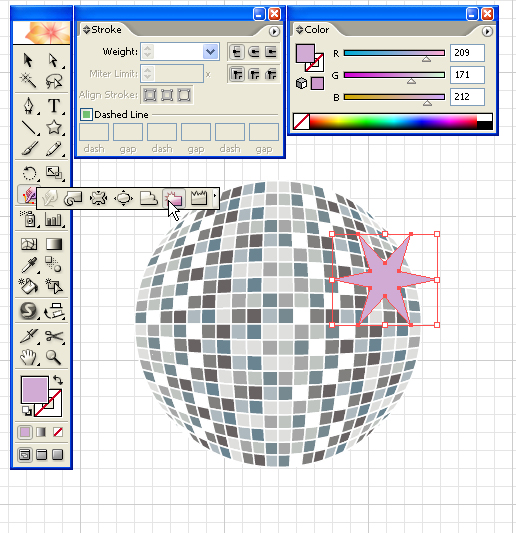Cycle Stroke panel display size arrows
Screen dimensions: 516x533
click(86, 30)
